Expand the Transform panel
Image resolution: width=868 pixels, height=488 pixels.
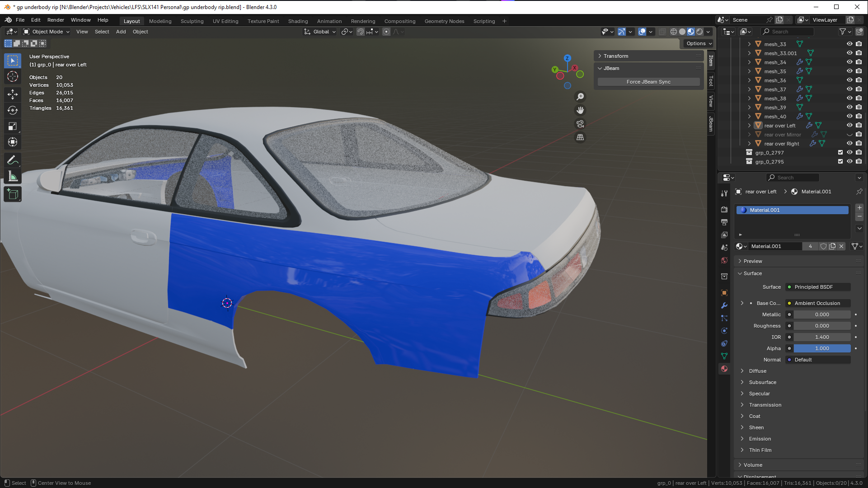[x=616, y=56]
